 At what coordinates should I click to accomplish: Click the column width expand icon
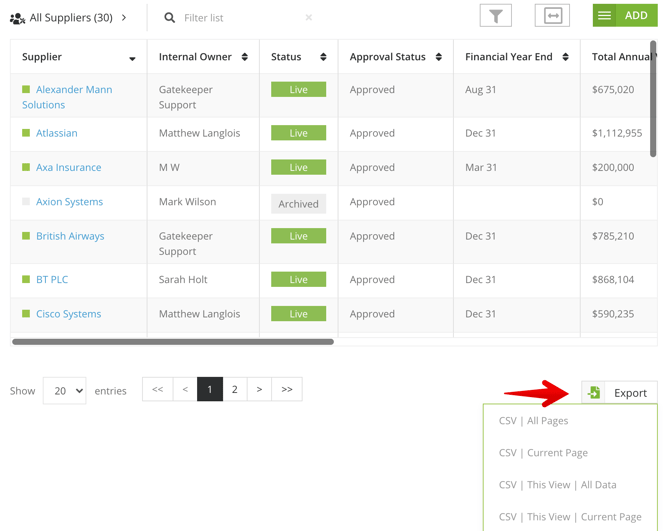pos(552,16)
